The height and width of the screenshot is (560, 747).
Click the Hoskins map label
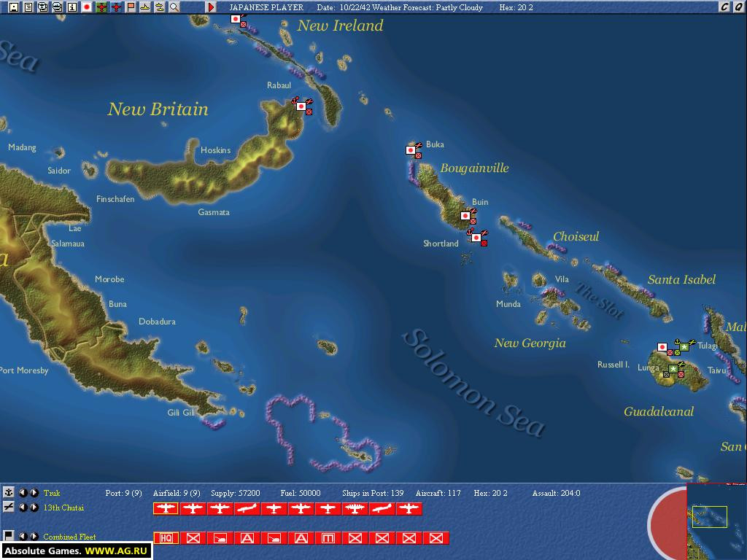(x=215, y=150)
